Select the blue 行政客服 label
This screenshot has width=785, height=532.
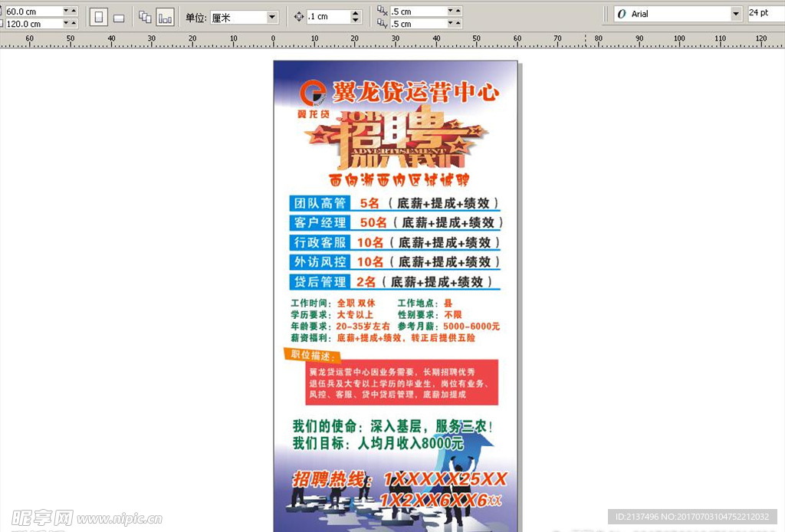tap(320, 242)
